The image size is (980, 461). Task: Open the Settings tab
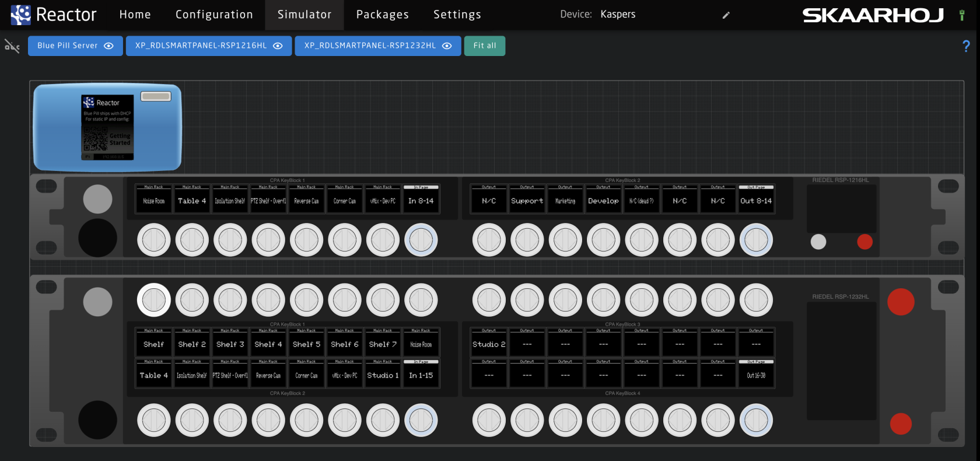[457, 15]
